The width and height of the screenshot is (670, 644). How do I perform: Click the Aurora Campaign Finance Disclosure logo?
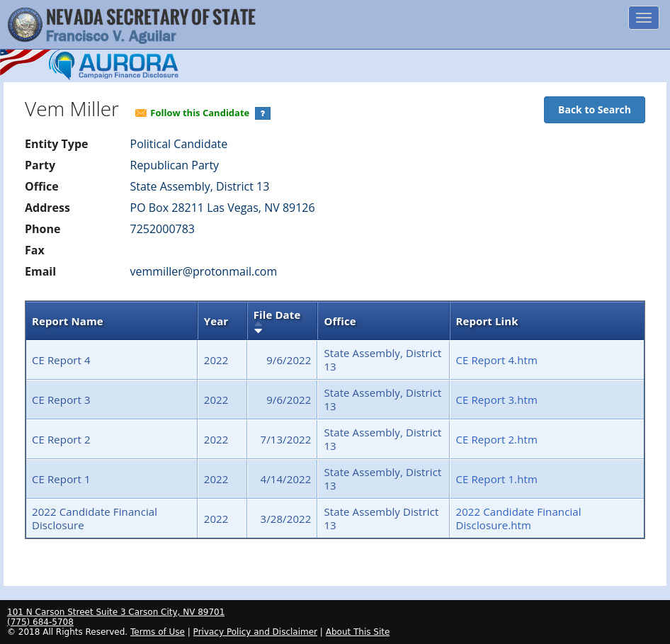113,65
